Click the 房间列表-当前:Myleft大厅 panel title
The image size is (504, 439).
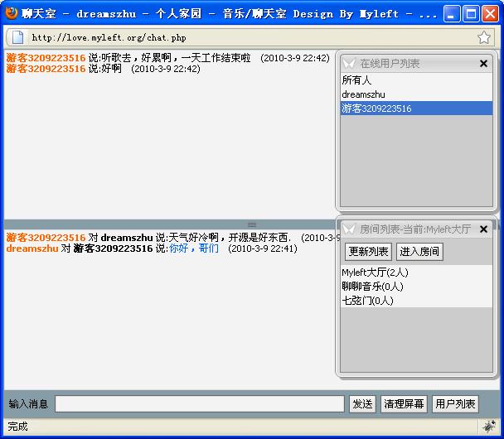point(415,229)
